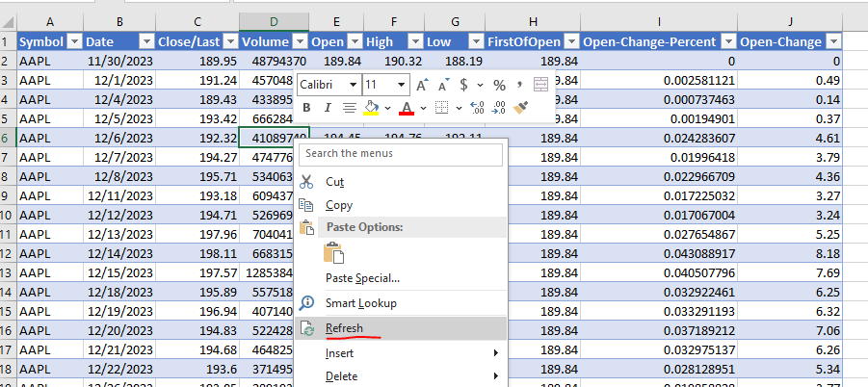Image resolution: width=868 pixels, height=387 pixels.
Task: Open the Date column filter dropdown
Action: (x=146, y=41)
